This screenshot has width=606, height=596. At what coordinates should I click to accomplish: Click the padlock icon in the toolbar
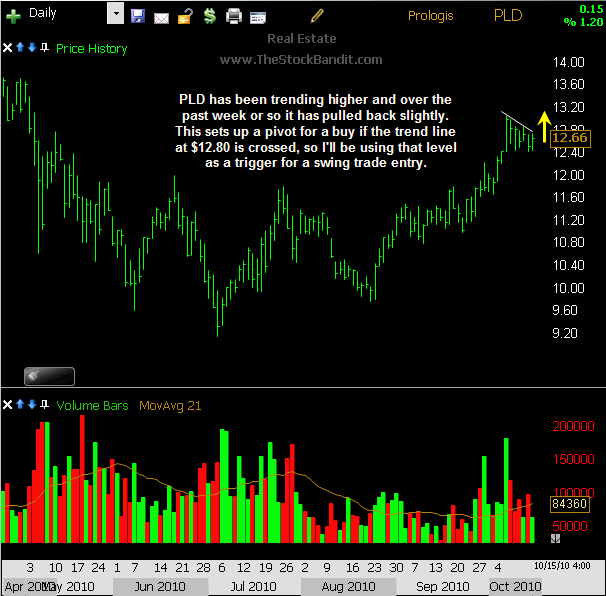tap(184, 16)
